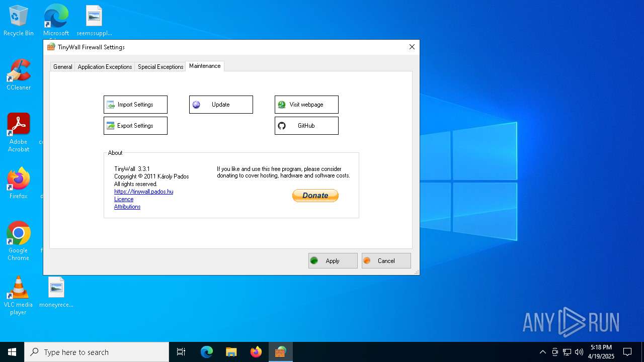Click the taskbar clock showing 5:18 PM

pyautogui.click(x=601, y=352)
